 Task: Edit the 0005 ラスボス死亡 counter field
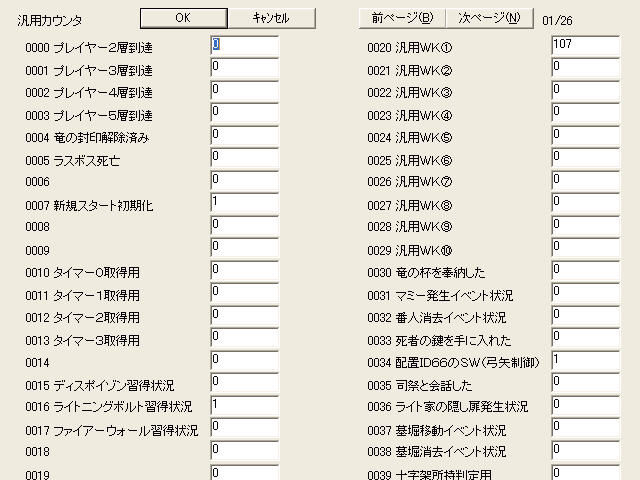(x=244, y=158)
